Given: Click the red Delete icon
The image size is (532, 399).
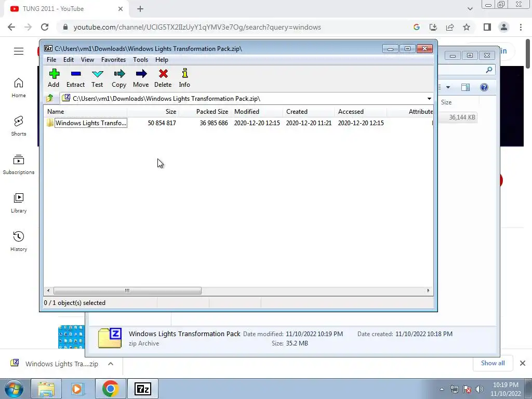Looking at the screenshot, I should [x=163, y=78].
